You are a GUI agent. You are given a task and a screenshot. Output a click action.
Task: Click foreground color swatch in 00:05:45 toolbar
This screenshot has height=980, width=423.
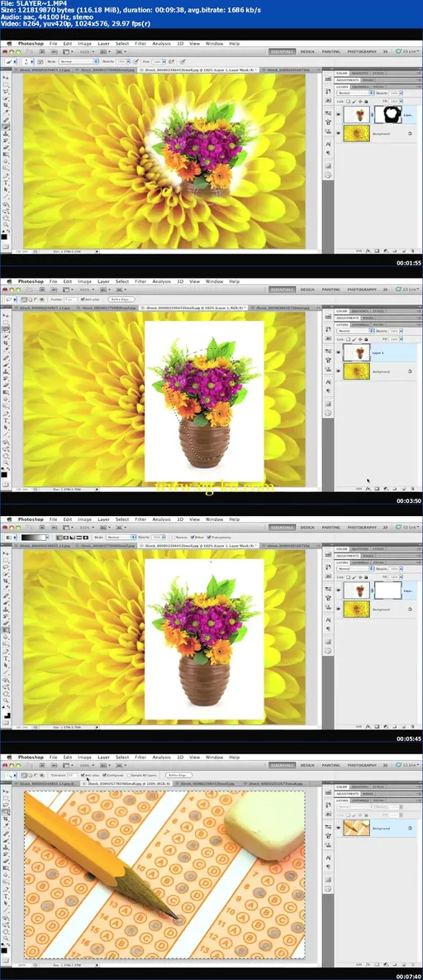(x=4, y=711)
